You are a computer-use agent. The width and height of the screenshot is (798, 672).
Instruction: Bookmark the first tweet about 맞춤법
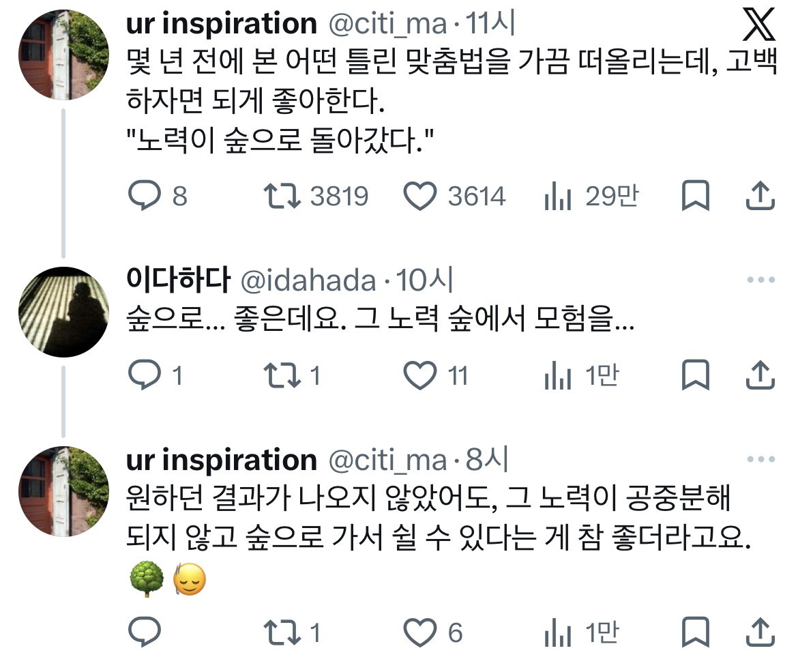[695, 196]
